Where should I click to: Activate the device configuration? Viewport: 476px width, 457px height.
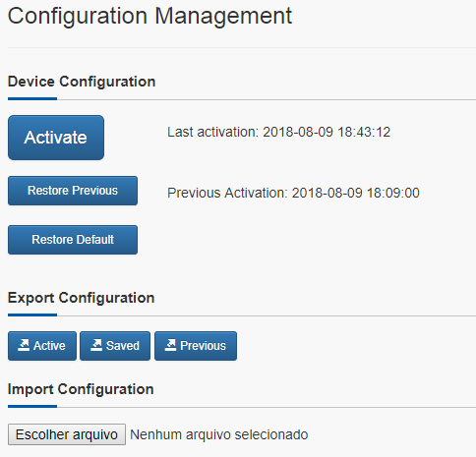pyautogui.click(x=56, y=138)
